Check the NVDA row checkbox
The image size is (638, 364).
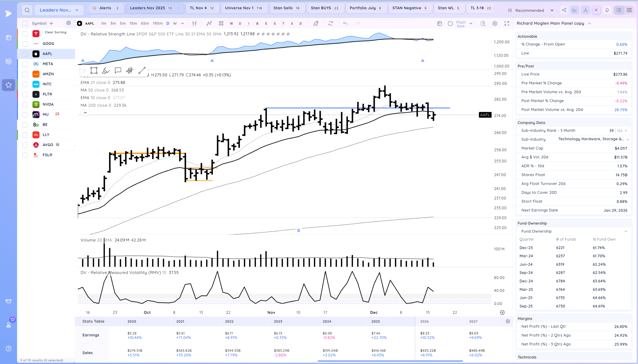click(25, 104)
